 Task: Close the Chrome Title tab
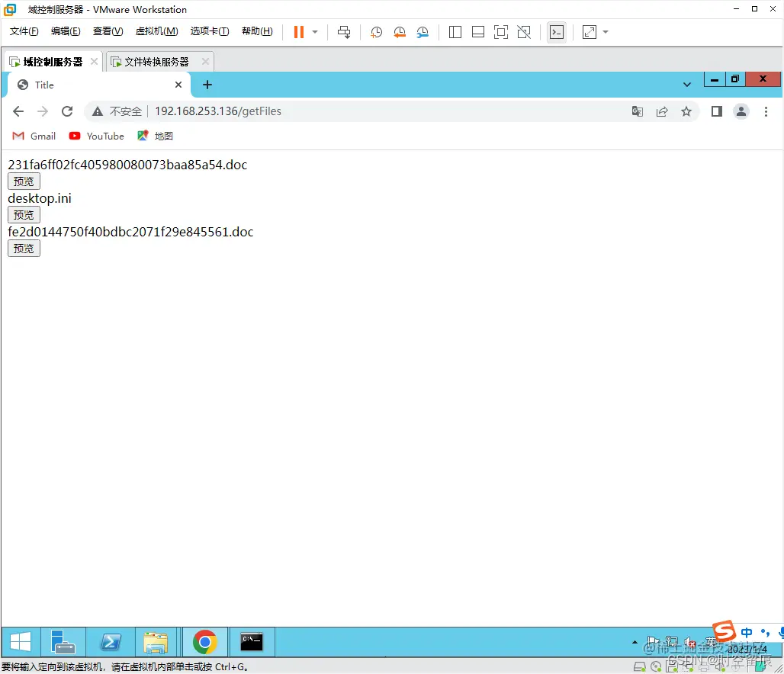pos(178,85)
